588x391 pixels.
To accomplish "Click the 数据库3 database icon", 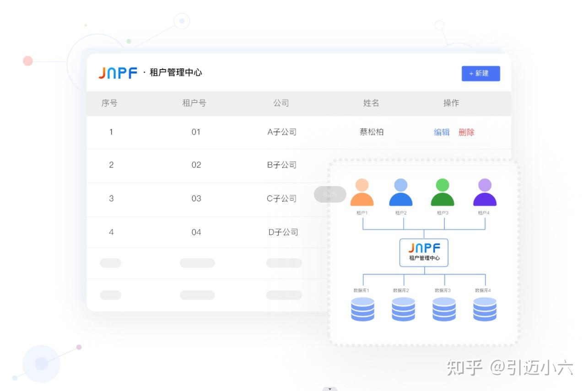I will 443,310.
